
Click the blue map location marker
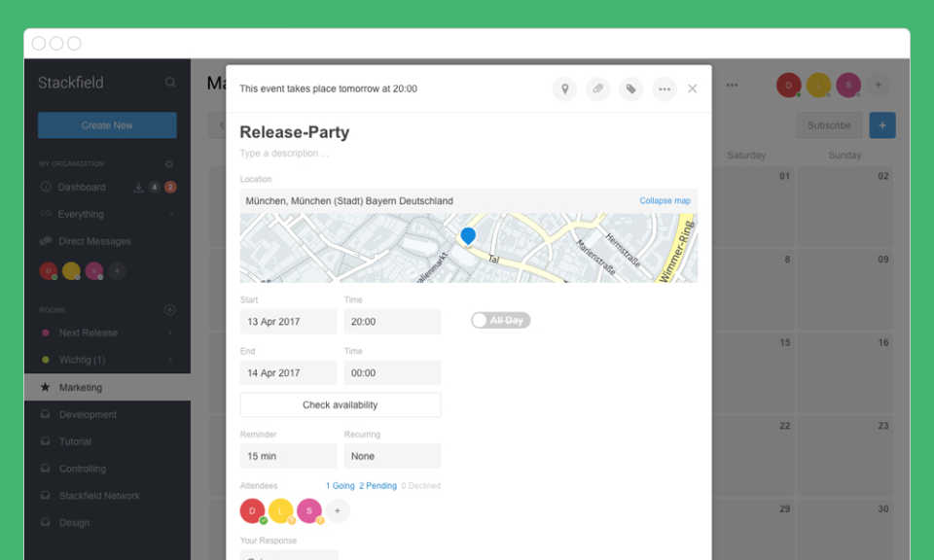click(468, 236)
